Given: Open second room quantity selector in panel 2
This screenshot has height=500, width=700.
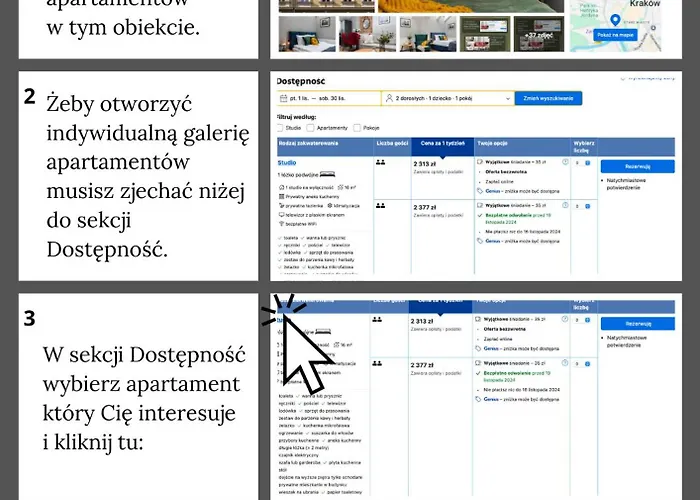Looking at the screenshot, I should (580, 204).
